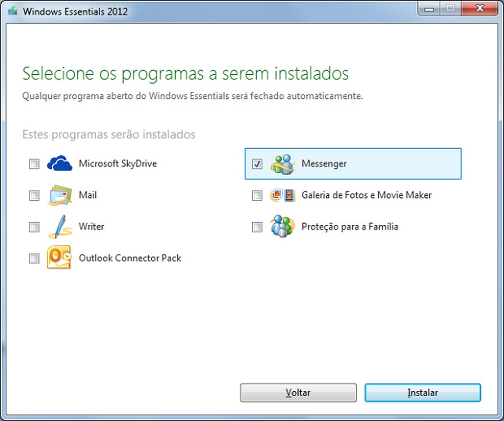Select the Galeria de Fotos e Movie Maker label
504x421 pixels.
coord(367,195)
